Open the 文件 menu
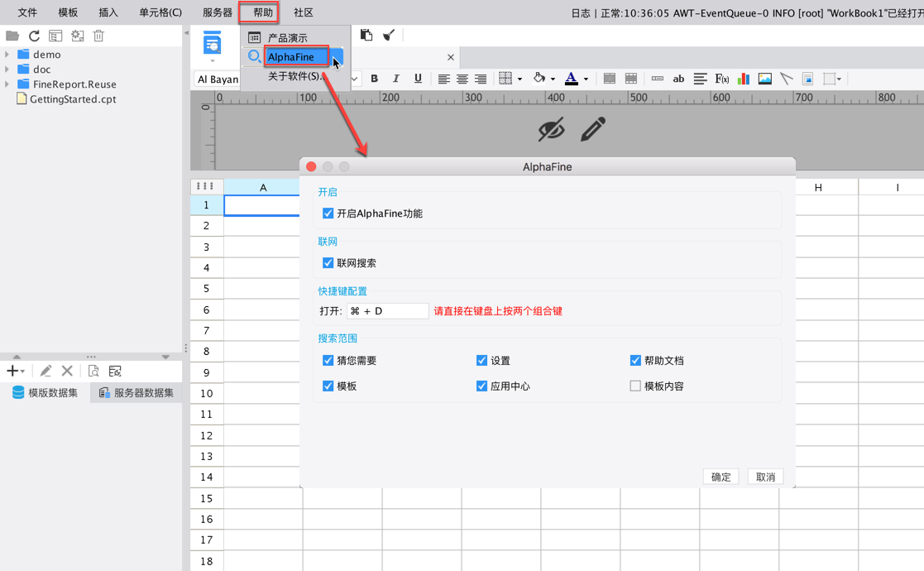The width and height of the screenshot is (924, 571). [27, 12]
